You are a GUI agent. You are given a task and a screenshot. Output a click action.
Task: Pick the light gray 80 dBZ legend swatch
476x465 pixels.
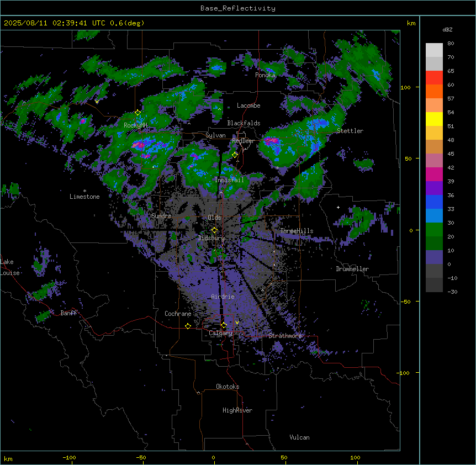click(x=434, y=50)
